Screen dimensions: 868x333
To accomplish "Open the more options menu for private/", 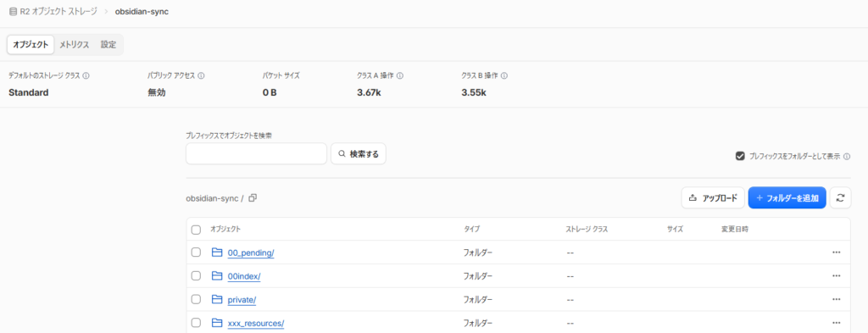I will click(836, 299).
